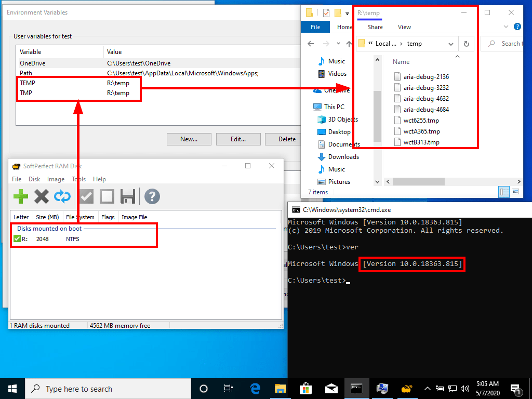Switch to the Command Prompt taskbar icon
532x399 pixels.
(x=356, y=389)
